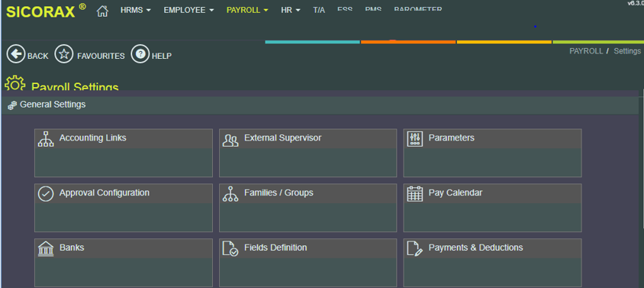Click the Back arrow icon
Screen dimensions: 644x288
pyautogui.click(x=16, y=54)
